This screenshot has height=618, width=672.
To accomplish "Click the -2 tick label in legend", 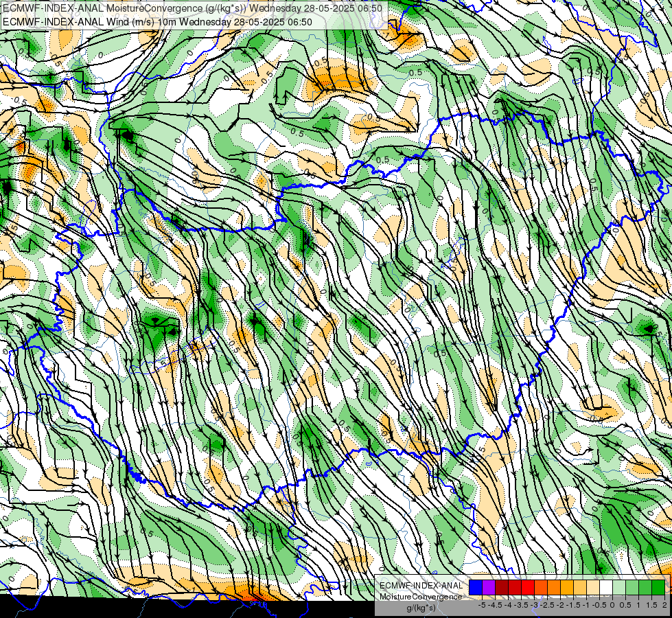I will pos(560,605).
